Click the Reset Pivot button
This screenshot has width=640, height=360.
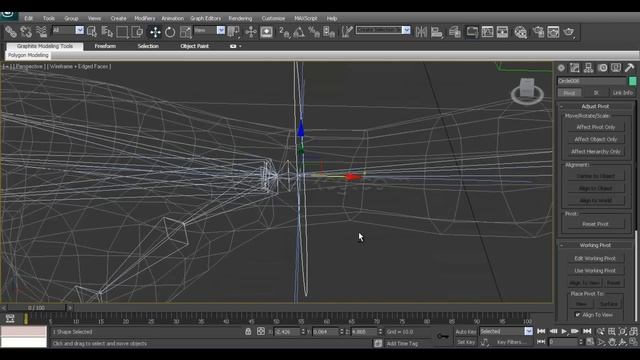pyautogui.click(x=596, y=224)
